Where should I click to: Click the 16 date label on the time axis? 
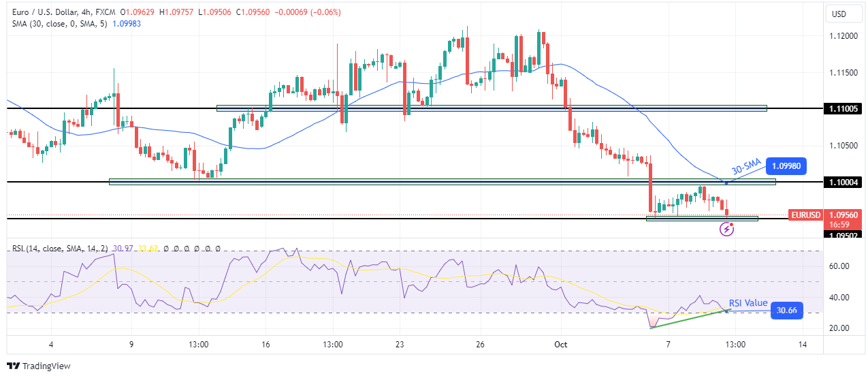coord(266,344)
